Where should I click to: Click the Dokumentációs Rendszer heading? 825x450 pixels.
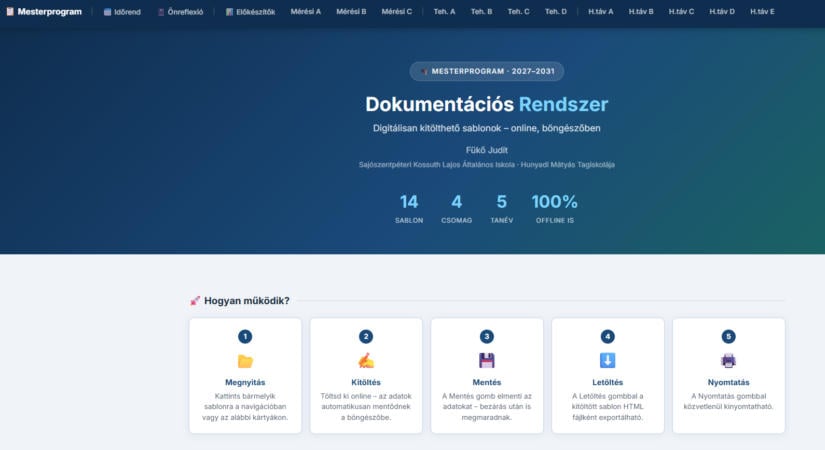pyautogui.click(x=487, y=104)
